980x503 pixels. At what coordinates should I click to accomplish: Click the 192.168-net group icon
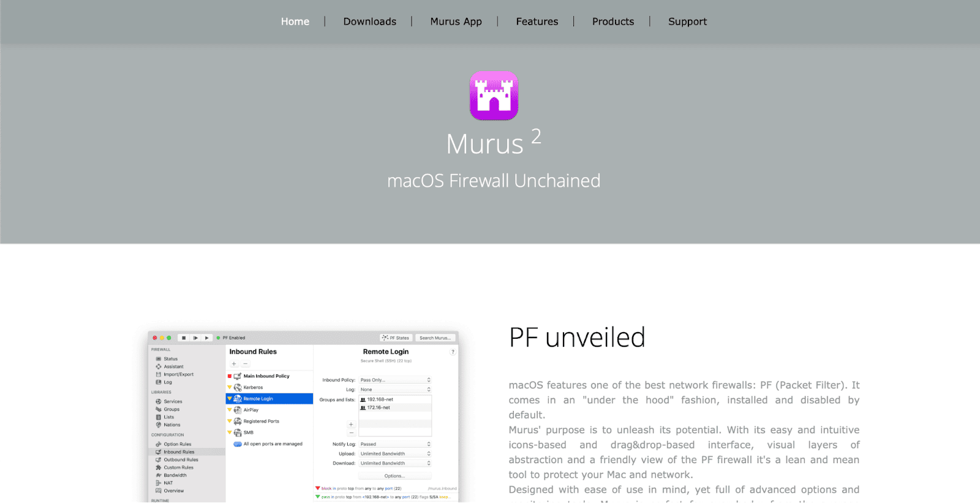(363, 399)
